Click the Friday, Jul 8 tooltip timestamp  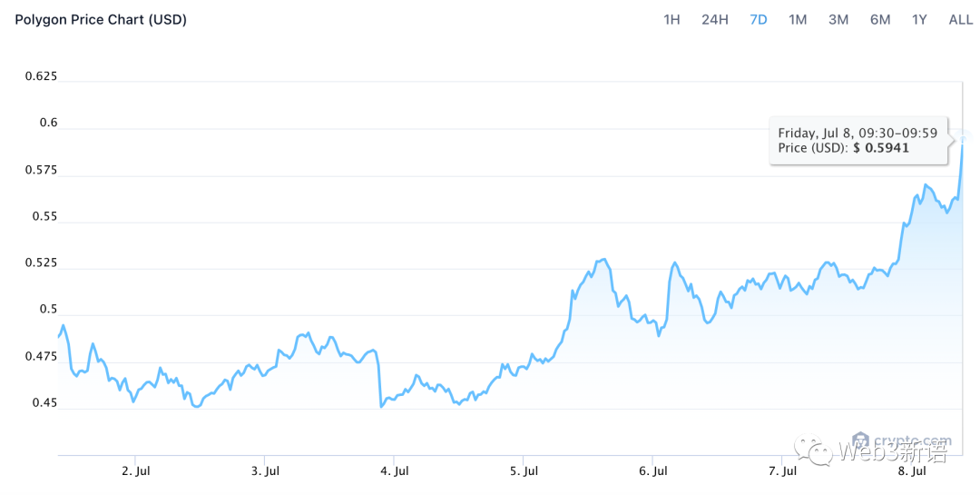[x=857, y=133]
